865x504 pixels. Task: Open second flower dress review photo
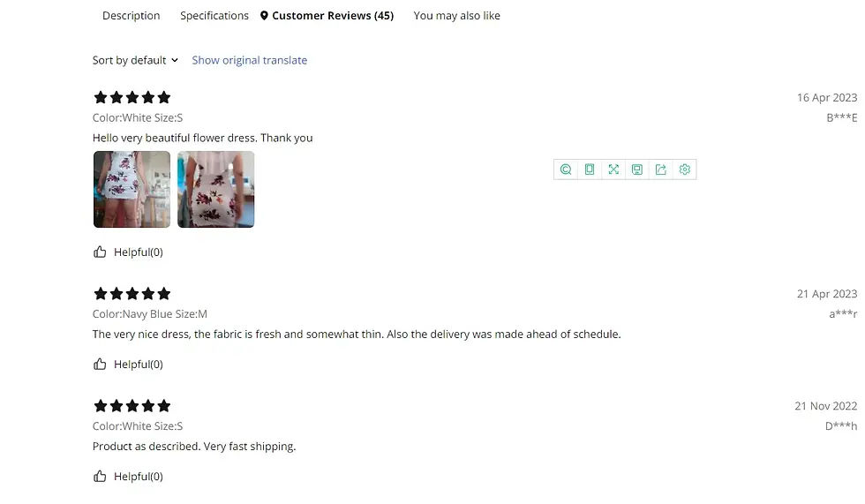[x=215, y=189]
